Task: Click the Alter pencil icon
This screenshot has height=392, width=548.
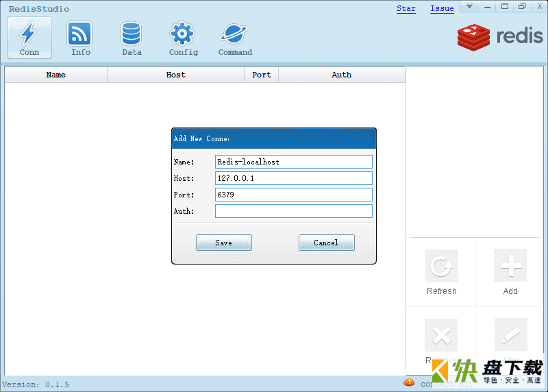Action: tap(511, 334)
